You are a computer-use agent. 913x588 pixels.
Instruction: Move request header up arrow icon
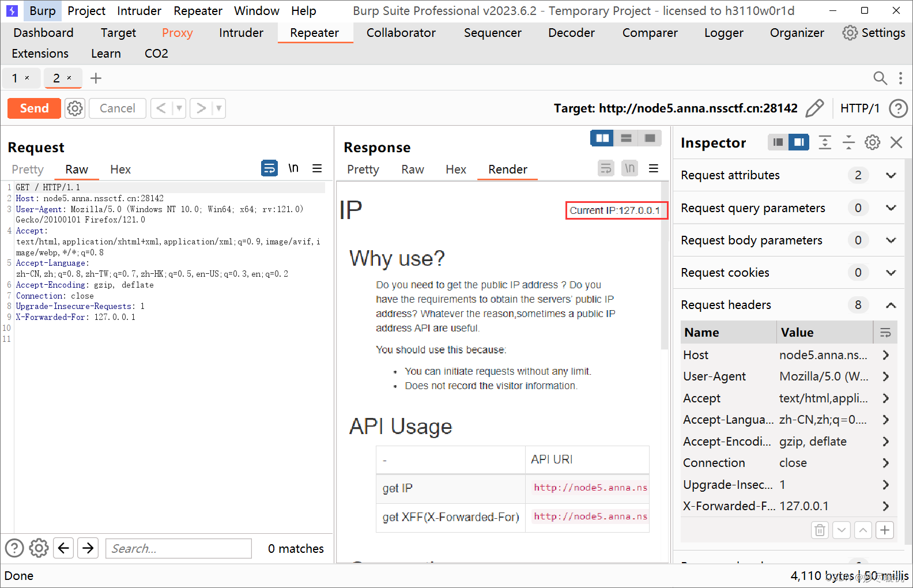863,530
